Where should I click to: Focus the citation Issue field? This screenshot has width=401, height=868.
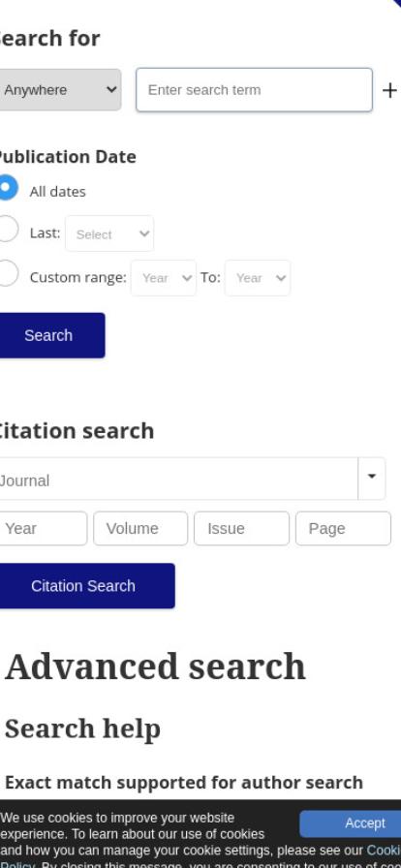[241, 529]
